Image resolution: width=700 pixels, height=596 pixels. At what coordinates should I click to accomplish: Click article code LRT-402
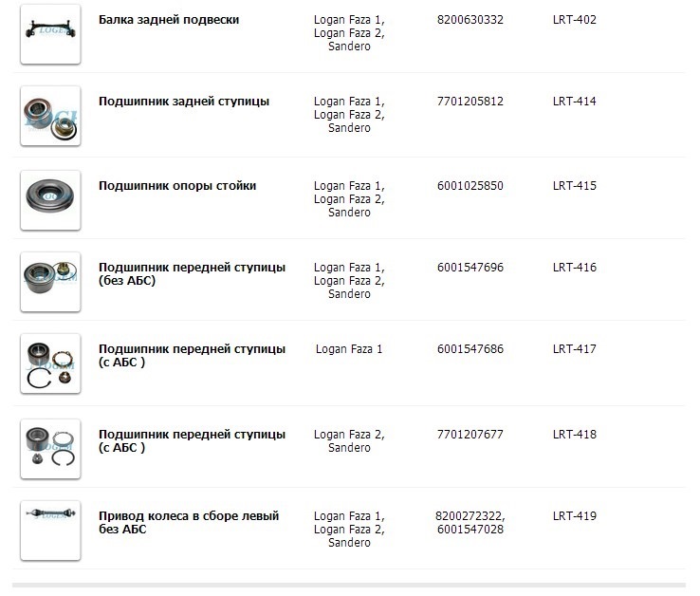pyautogui.click(x=574, y=20)
